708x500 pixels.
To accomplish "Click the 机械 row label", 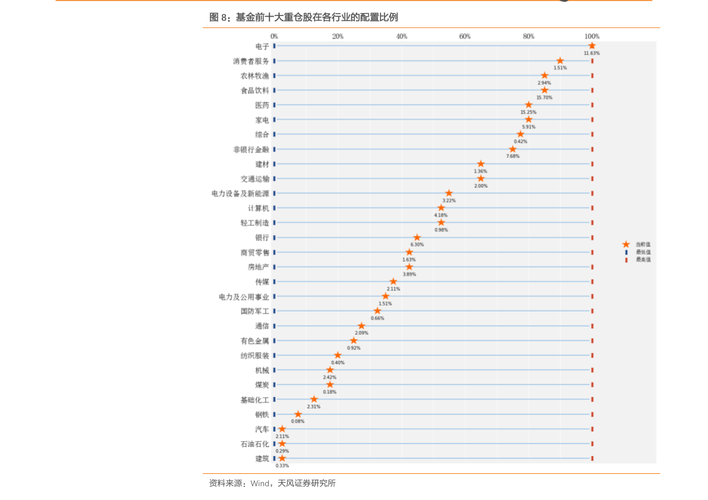I will [262, 370].
